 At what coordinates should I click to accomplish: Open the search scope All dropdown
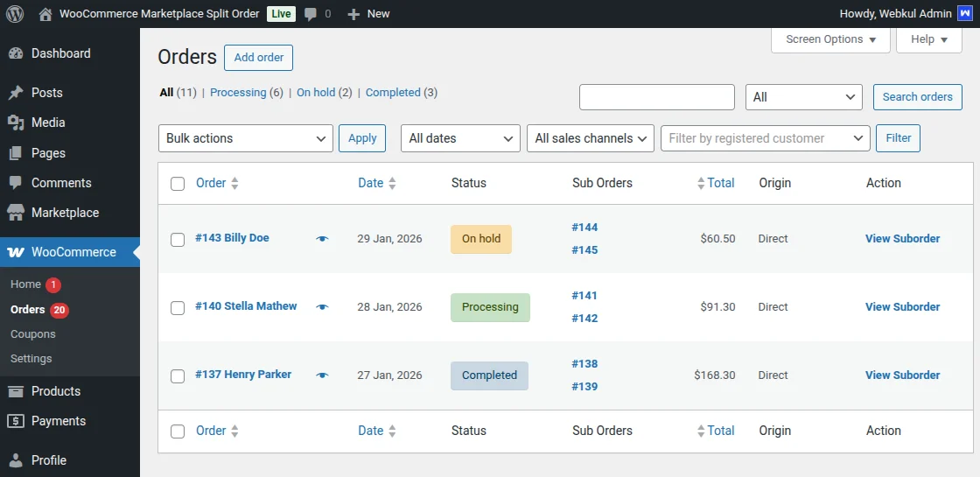(804, 97)
